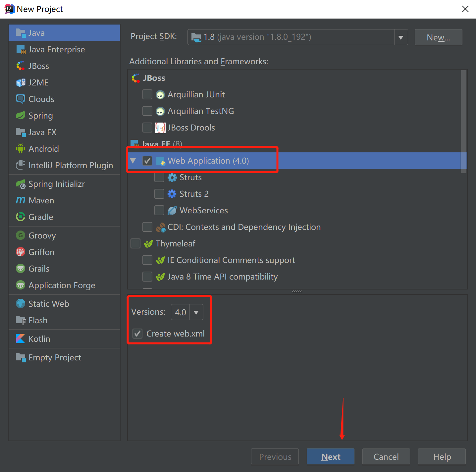Screen dimensions: 476x472
Task: Check the Thymeleaf checkbox
Action: 135,243
